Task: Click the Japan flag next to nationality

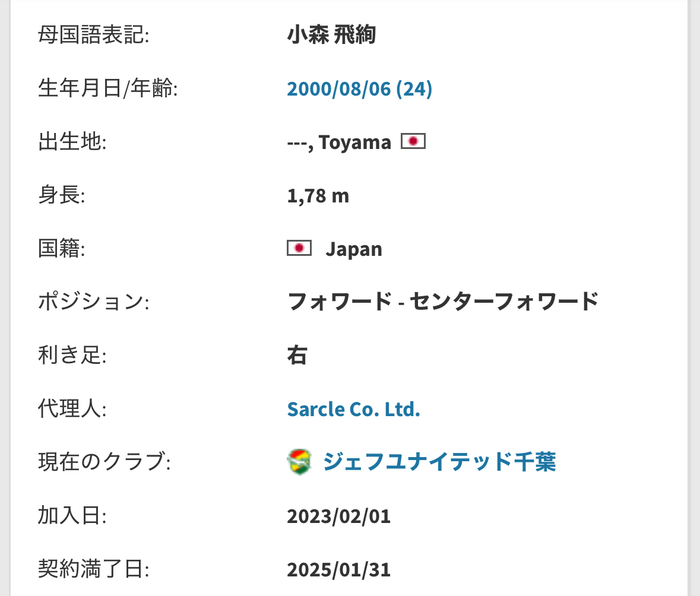Action: 299,248
